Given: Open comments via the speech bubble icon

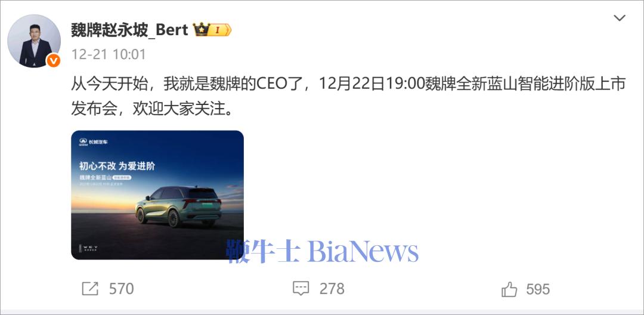Looking at the screenshot, I should (x=301, y=289).
